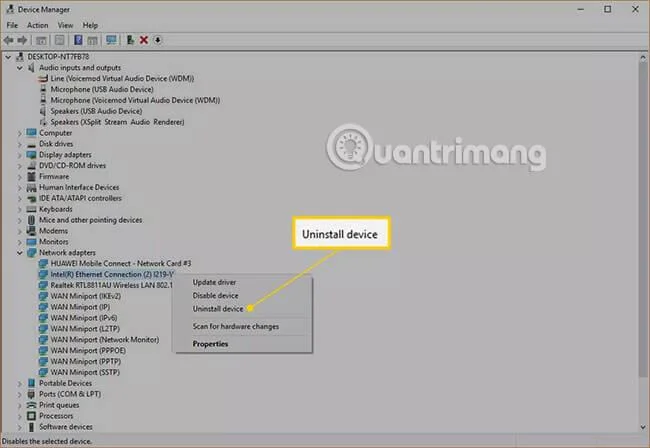The image size is (650, 448).
Task: Open the Action menu
Action: (37, 25)
